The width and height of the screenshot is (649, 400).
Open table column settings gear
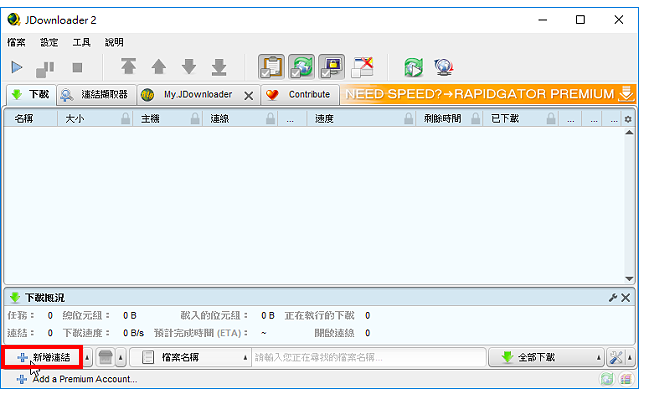[628, 119]
